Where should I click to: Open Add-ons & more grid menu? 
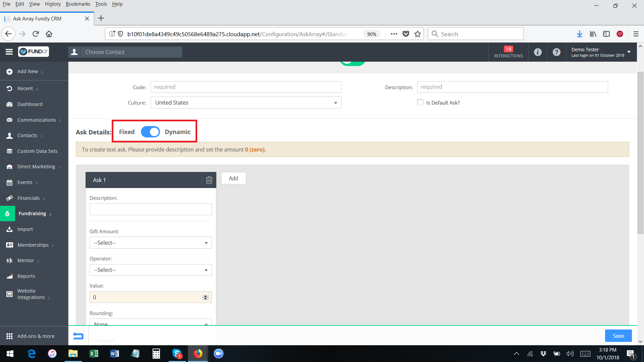pos(9,336)
